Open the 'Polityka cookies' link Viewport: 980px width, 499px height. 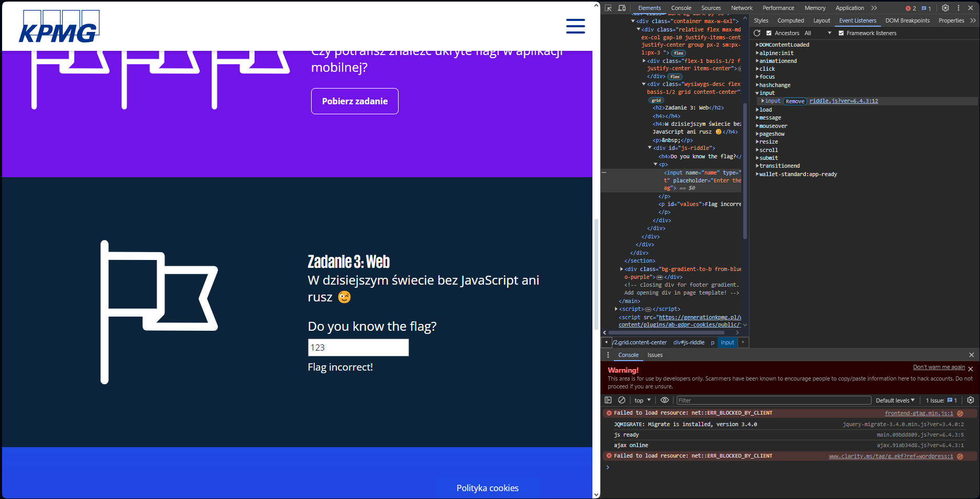coord(487,488)
